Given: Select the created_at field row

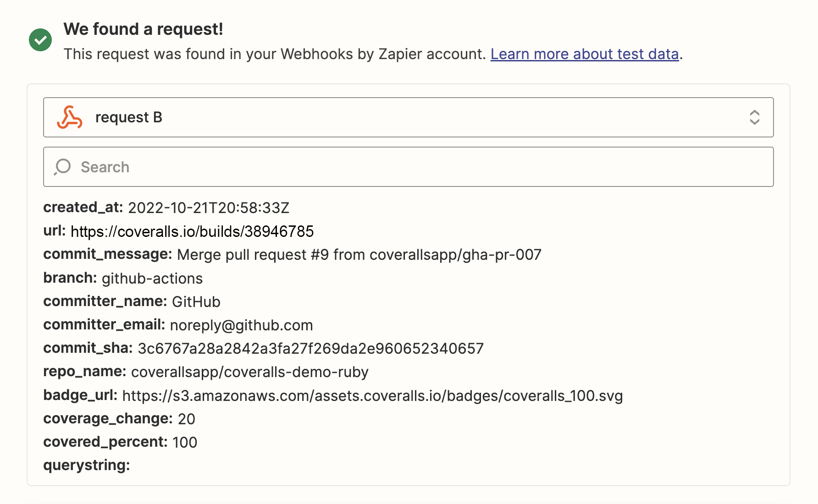Looking at the screenshot, I should pos(166,208).
